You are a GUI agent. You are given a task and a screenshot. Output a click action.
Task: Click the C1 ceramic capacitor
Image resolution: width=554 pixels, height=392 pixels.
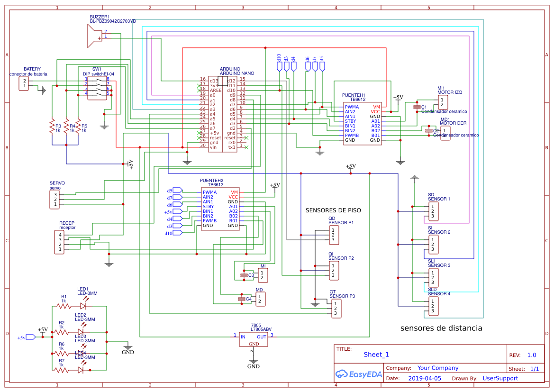pos(417,106)
